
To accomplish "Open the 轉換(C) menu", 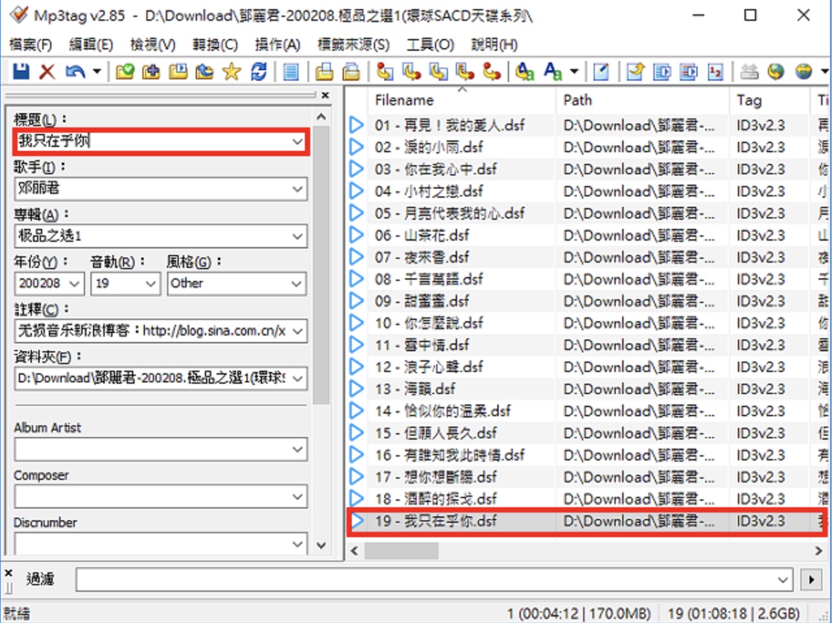I will 215,44.
